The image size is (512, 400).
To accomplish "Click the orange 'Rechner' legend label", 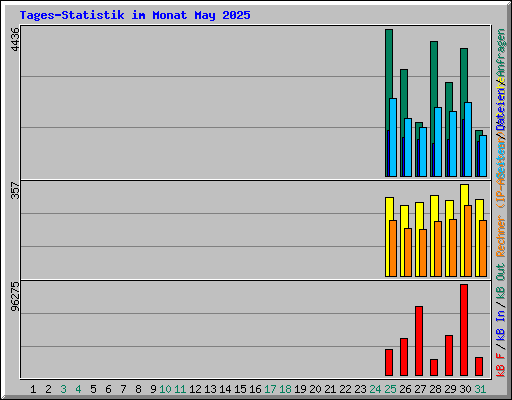I will tap(501, 236).
